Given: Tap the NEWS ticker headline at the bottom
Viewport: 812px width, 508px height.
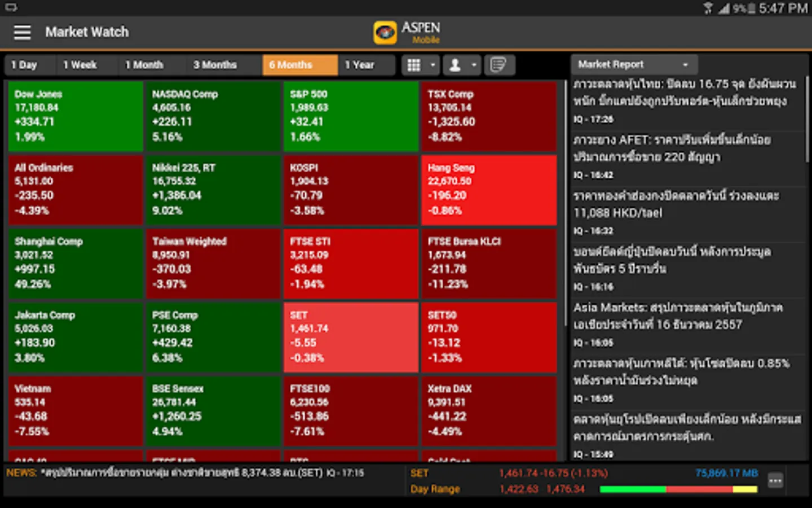Looking at the screenshot, I should [185, 473].
